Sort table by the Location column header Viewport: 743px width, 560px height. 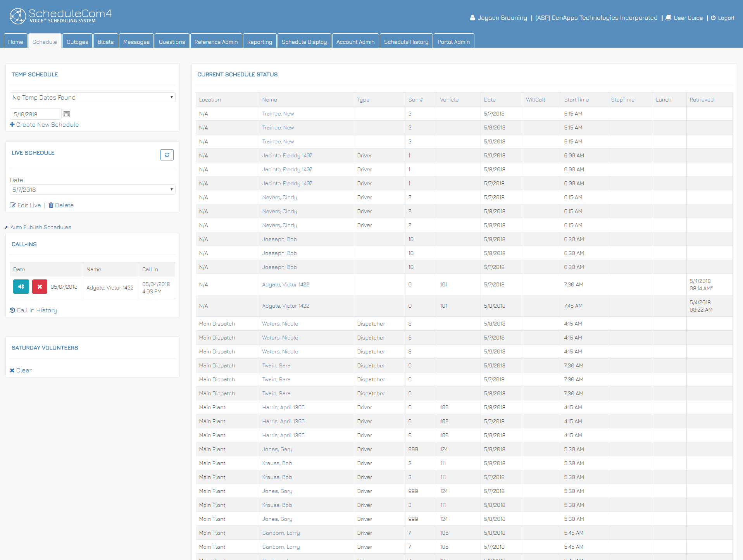[210, 100]
